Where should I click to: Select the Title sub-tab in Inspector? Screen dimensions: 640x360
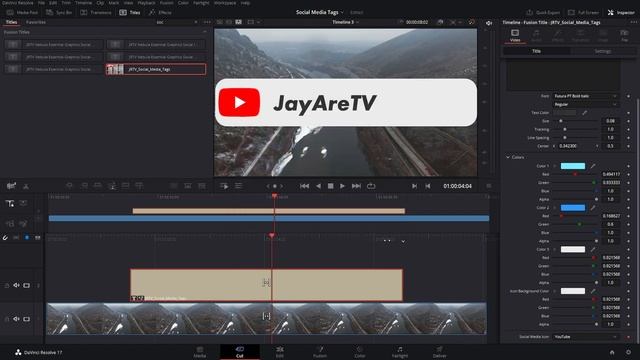pyautogui.click(x=536, y=51)
